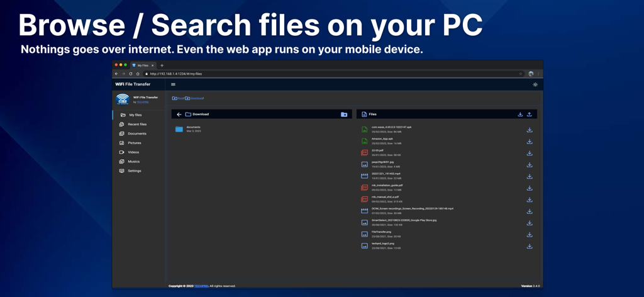Open Recent files in the sidebar
Image resolution: width=644 pixels, height=297 pixels.
139,124
